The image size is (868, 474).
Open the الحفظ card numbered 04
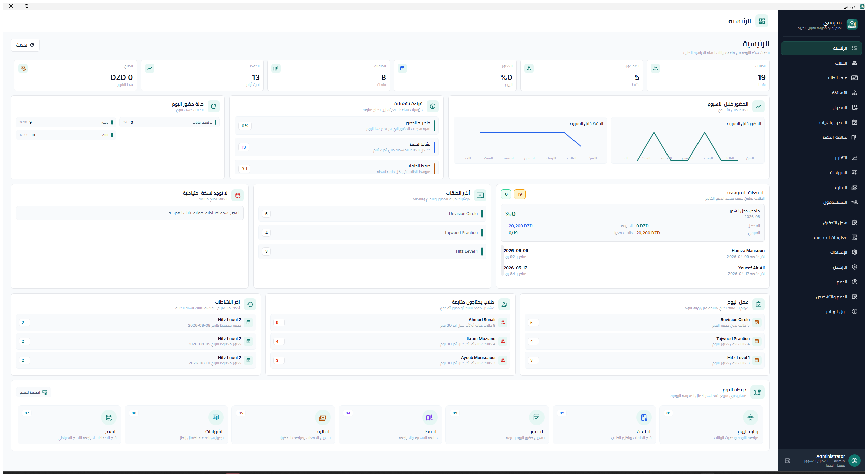pos(390,425)
